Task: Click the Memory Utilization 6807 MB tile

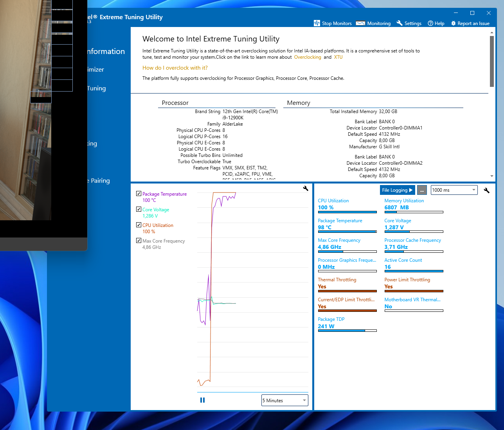Action: coord(414,205)
